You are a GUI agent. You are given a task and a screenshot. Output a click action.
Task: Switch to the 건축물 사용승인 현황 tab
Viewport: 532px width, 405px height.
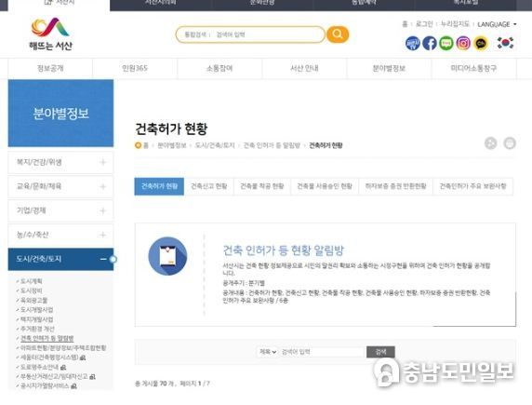click(325, 186)
